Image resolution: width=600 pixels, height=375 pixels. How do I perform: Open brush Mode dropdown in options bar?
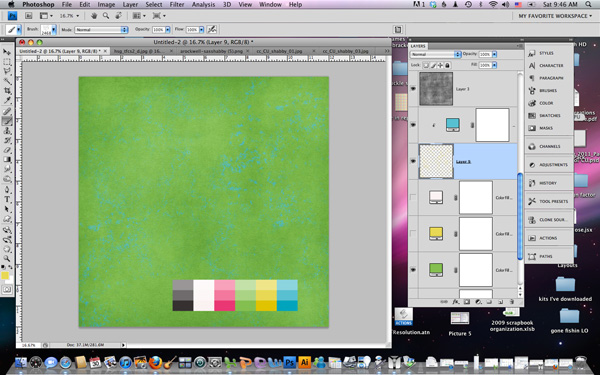pyautogui.click(x=101, y=29)
